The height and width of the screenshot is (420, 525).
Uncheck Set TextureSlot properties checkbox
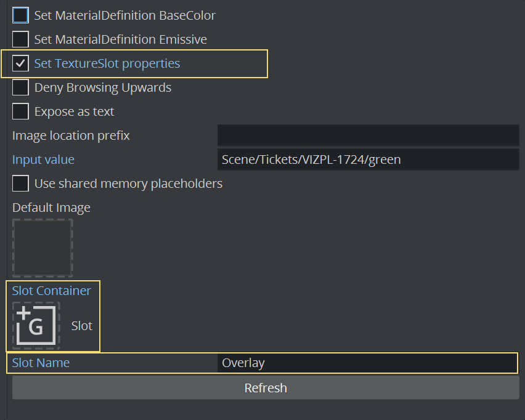pyautogui.click(x=21, y=63)
